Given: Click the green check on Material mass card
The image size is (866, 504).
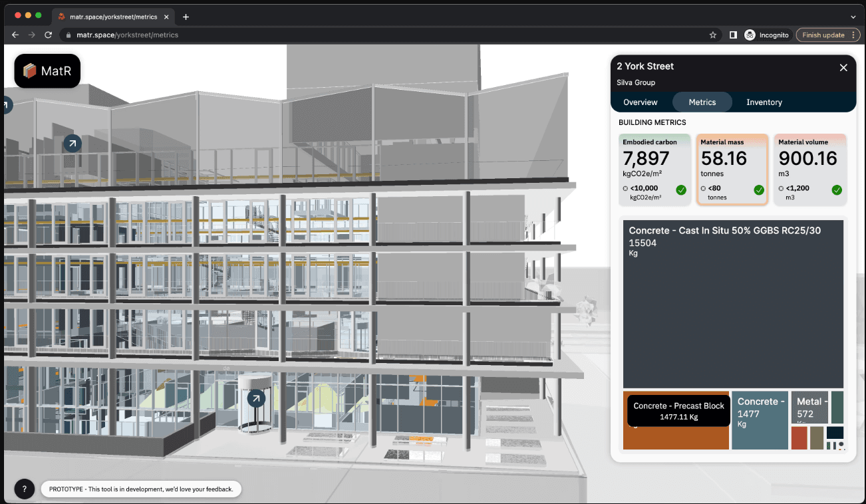Looking at the screenshot, I should [x=759, y=190].
